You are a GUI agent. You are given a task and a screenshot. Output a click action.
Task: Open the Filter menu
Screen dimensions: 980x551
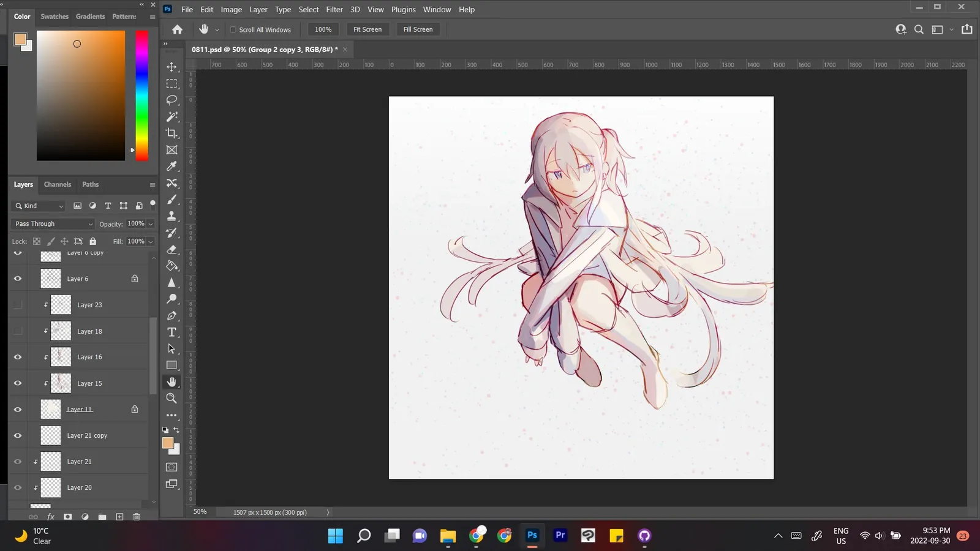[334, 9]
